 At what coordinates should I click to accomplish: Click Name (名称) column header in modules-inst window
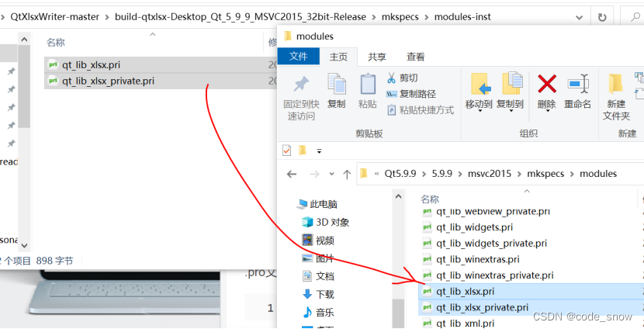click(x=55, y=43)
